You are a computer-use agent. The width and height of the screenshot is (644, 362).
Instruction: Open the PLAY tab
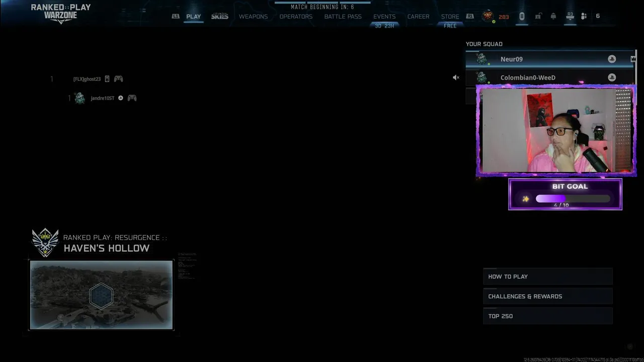pyautogui.click(x=193, y=17)
